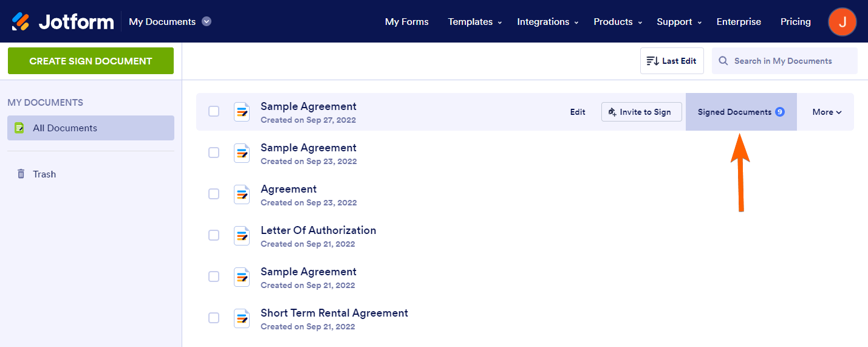Open the Templates menu
Image resolution: width=868 pixels, height=347 pixels.
[474, 22]
